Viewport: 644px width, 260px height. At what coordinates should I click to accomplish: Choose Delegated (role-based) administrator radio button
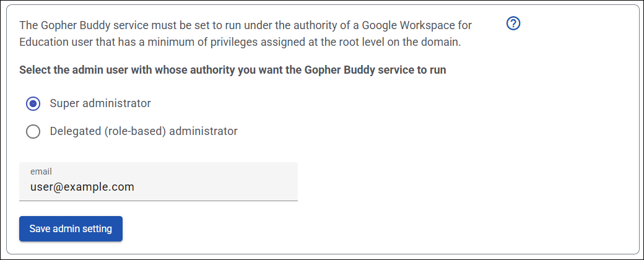(33, 131)
